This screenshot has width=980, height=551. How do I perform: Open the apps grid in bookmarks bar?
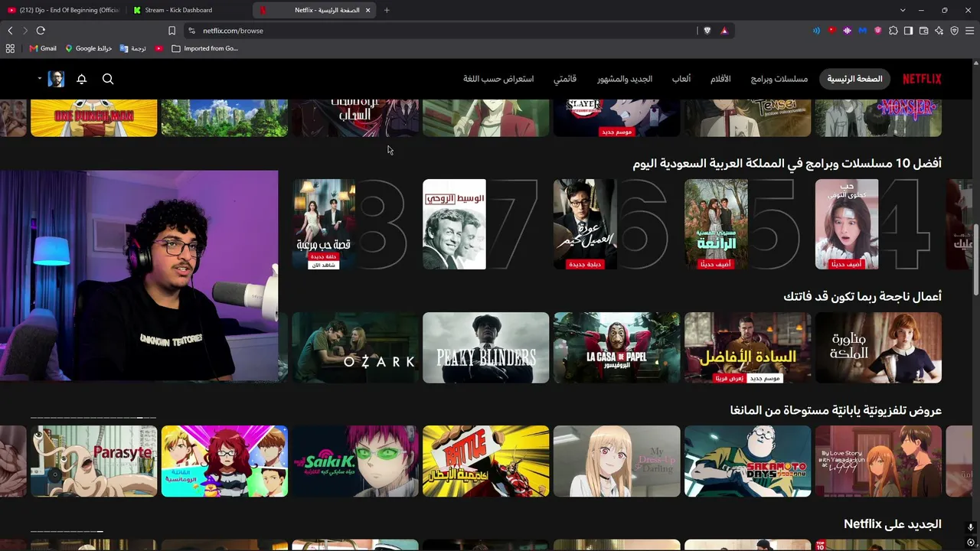pos(10,48)
